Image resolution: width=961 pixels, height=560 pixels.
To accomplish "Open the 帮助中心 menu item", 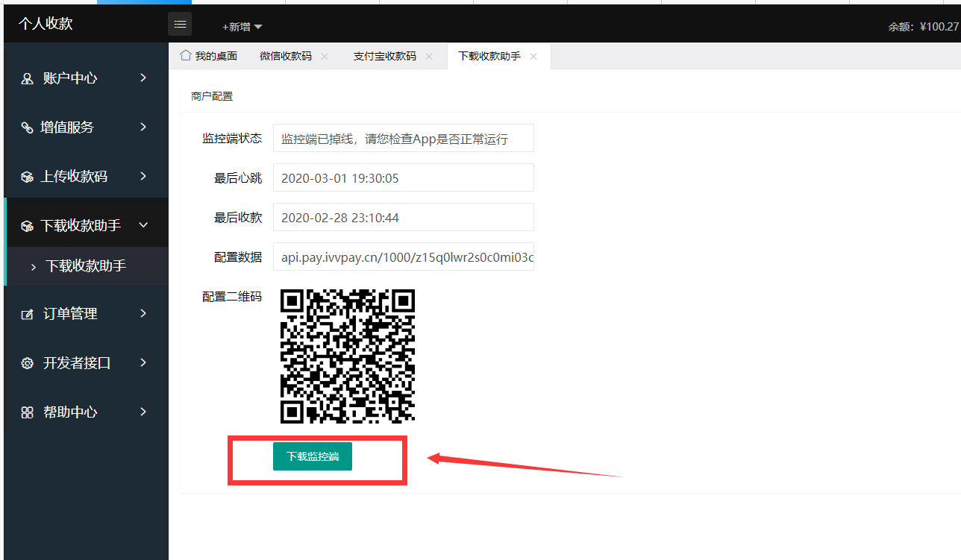I will click(87, 412).
